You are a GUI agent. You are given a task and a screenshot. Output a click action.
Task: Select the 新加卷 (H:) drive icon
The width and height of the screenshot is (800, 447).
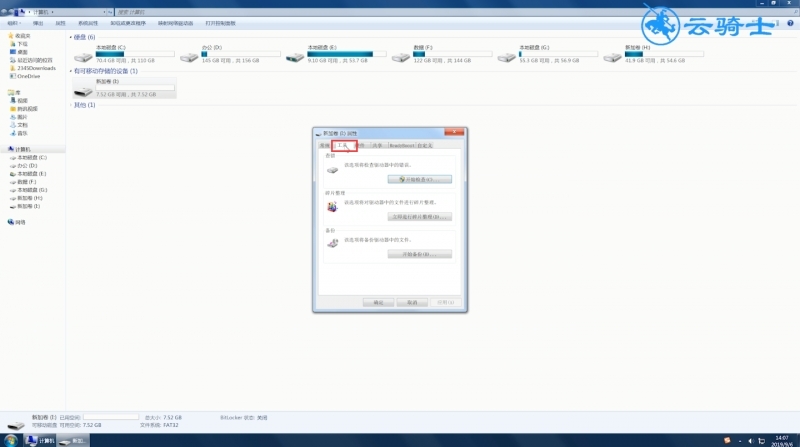click(x=613, y=57)
